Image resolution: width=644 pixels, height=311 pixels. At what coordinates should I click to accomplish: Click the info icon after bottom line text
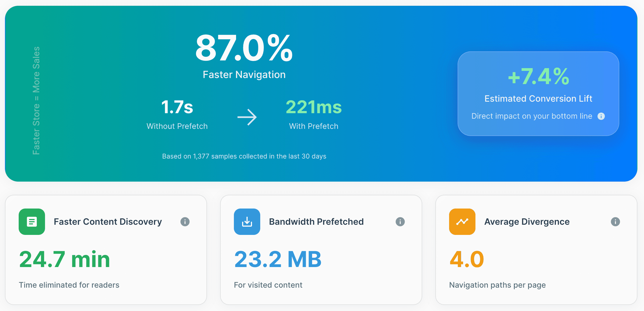601,116
